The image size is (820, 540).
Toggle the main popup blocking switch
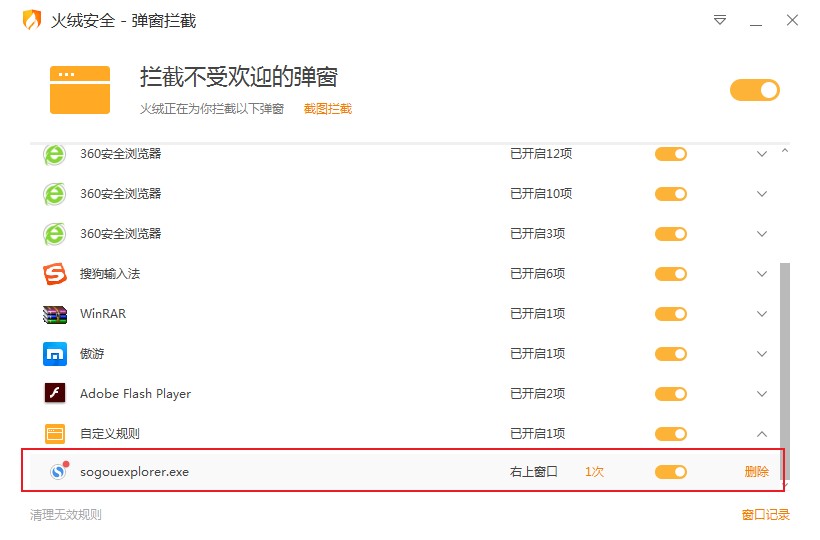[x=755, y=90]
